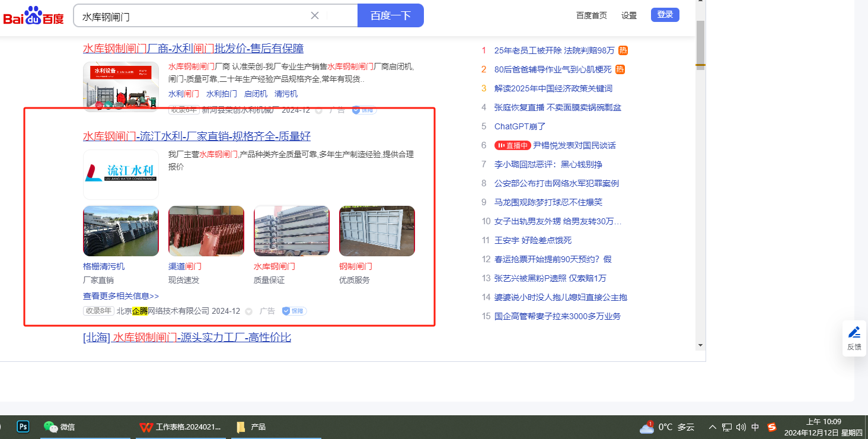
Task: Click the Baidu logo
Action: tap(33, 16)
